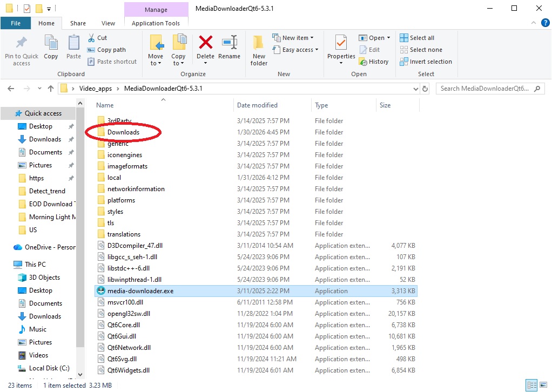552x392 pixels.
Task: Click the red Delete X icon
Action: click(206, 43)
